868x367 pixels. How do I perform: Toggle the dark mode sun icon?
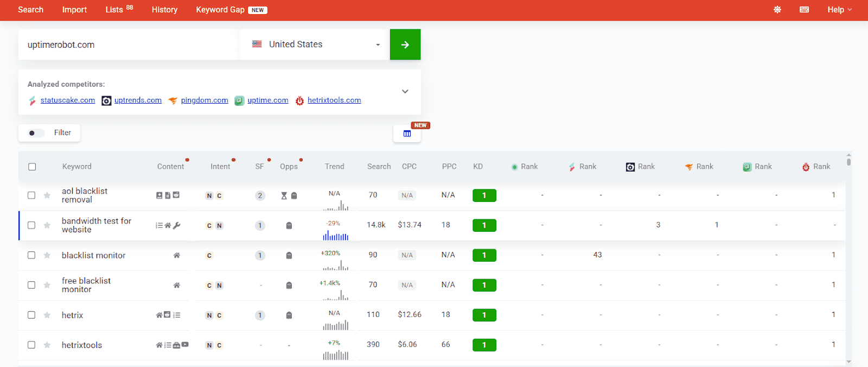(x=777, y=10)
